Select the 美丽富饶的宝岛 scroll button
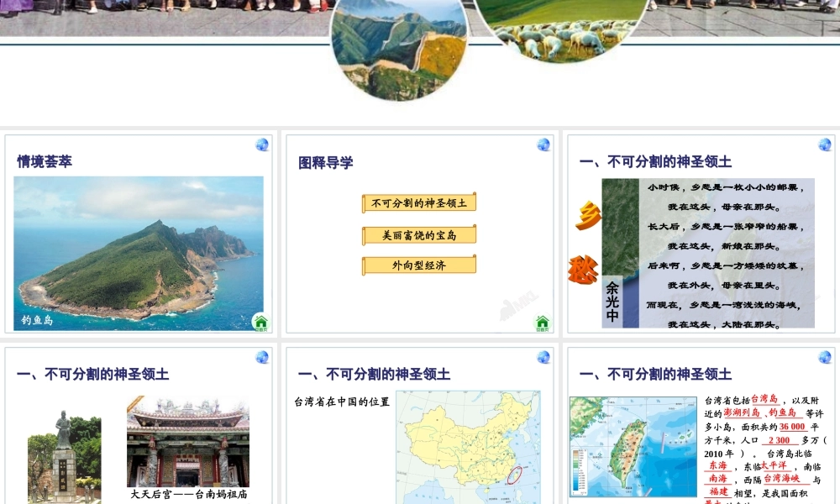 click(x=419, y=235)
